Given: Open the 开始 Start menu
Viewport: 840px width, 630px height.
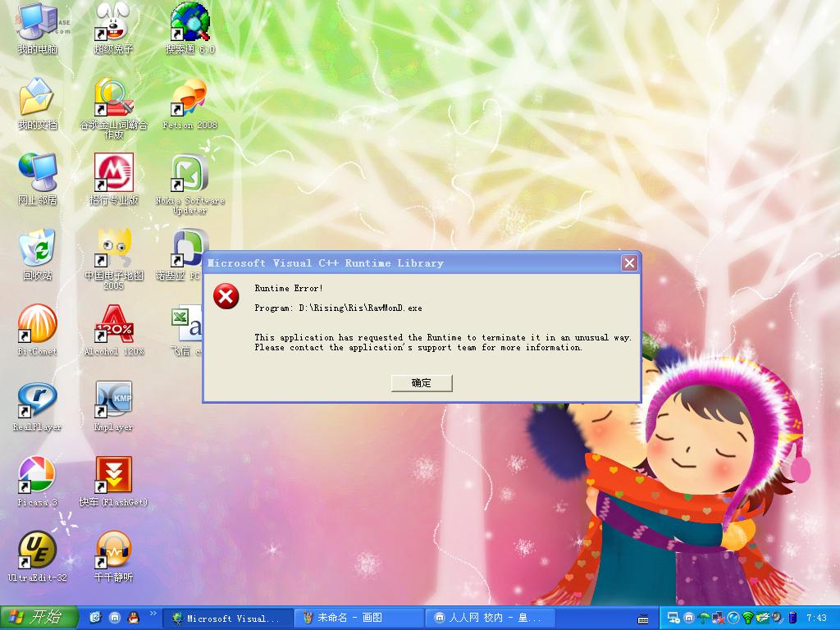Looking at the screenshot, I should (39, 618).
